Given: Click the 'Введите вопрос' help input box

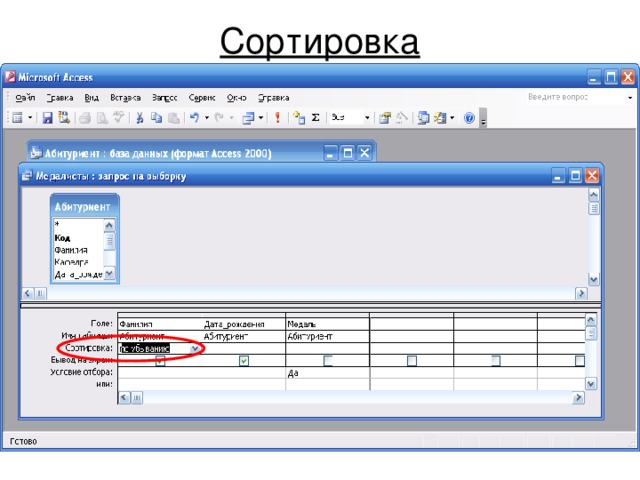Looking at the screenshot, I should pos(575,97).
